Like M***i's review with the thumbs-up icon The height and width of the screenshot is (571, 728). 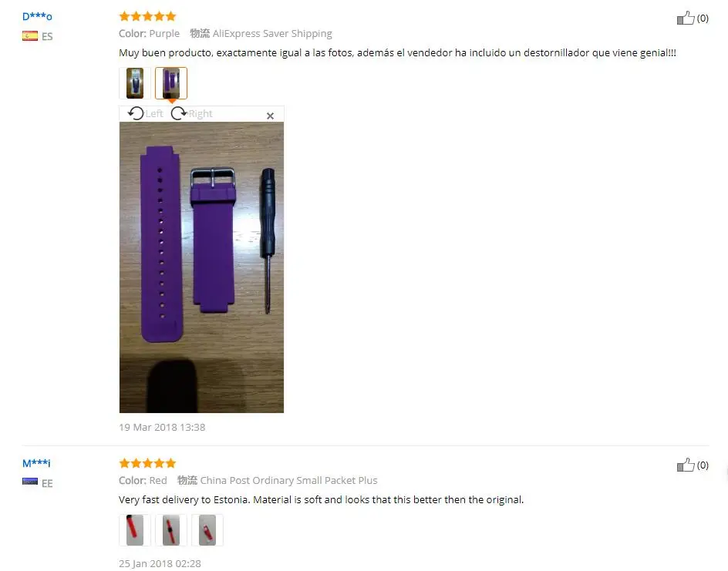[686, 465]
